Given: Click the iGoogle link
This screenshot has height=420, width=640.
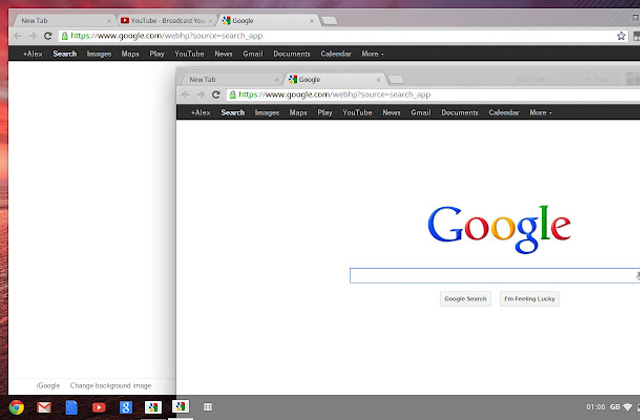Looking at the screenshot, I should 48,386.
